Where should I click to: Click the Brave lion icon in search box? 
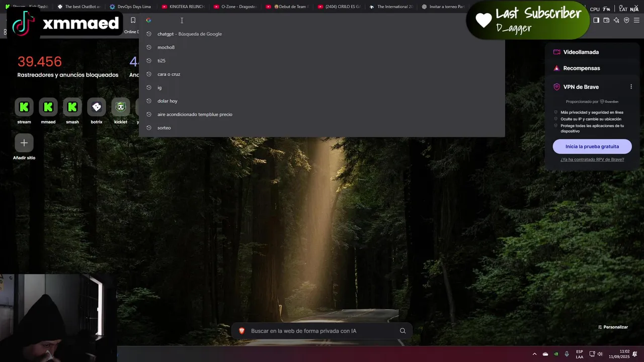click(242, 331)
